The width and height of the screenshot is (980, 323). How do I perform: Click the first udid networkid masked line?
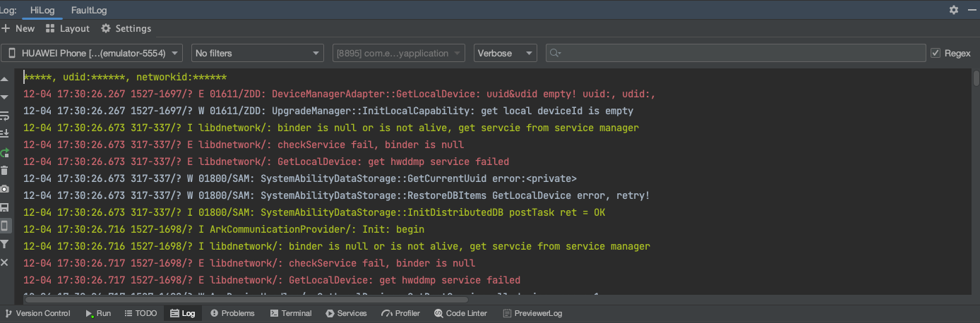[125, 77]
